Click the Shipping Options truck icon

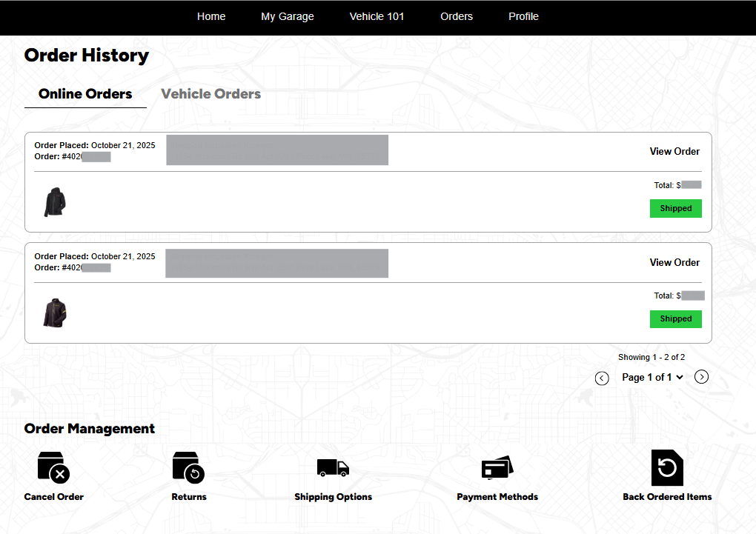click(x=333, y=467)
